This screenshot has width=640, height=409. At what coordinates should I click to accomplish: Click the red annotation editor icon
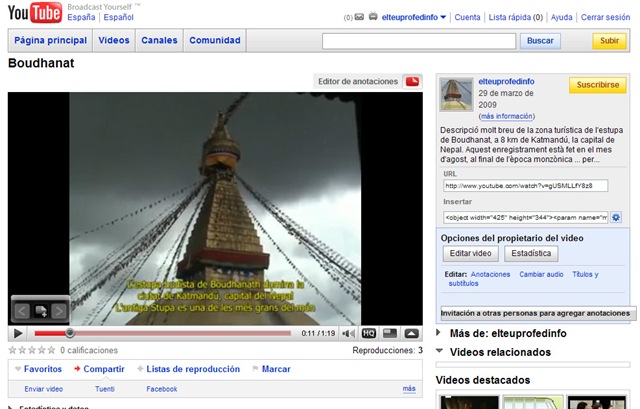pos(412,81)
